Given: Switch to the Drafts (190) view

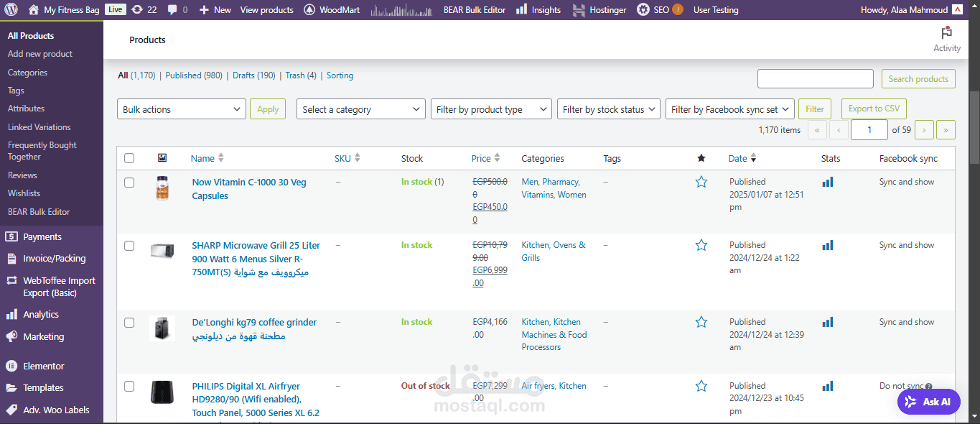Looking at the screenshot, I should click(x=254, y=75).
